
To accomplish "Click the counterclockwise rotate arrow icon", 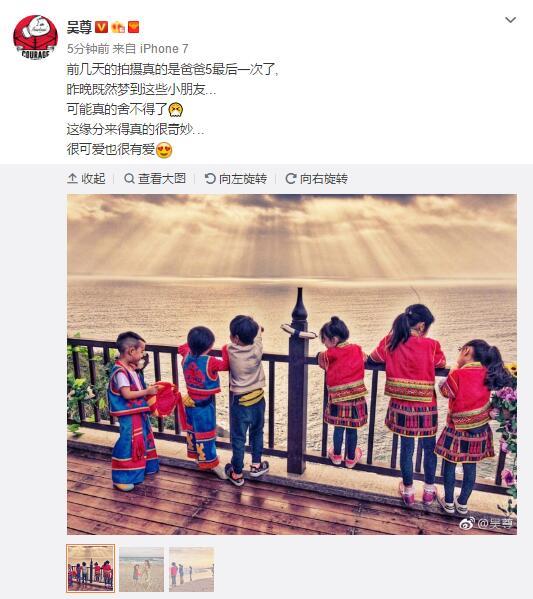I will 210,178.
